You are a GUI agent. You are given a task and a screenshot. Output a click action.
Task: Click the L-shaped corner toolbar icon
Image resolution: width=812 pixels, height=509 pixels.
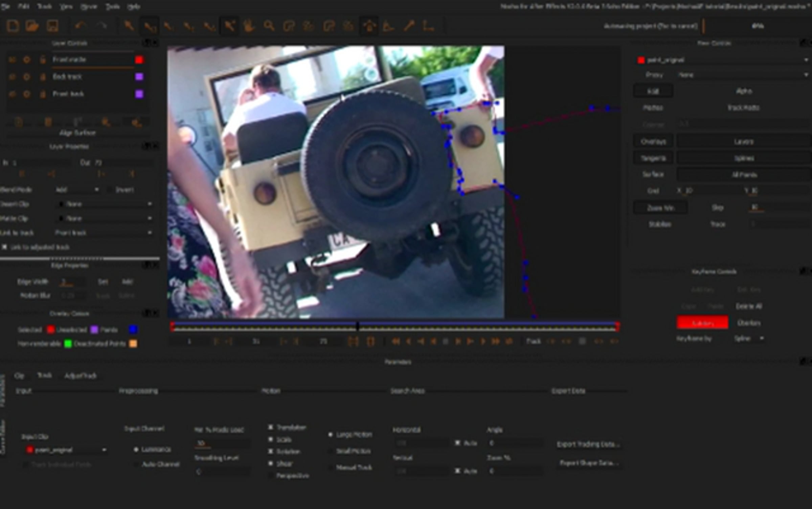click(x=429, y=26)
